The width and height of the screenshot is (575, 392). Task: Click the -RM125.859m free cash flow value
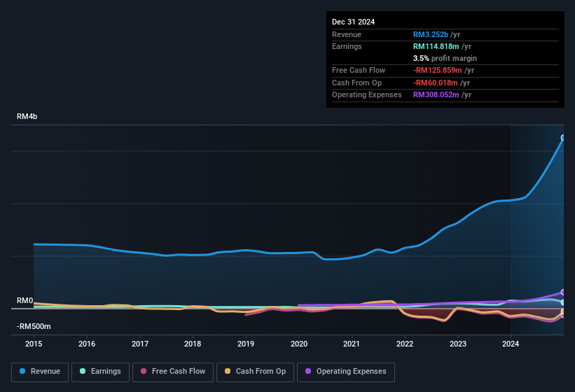(x=438, y=70)
